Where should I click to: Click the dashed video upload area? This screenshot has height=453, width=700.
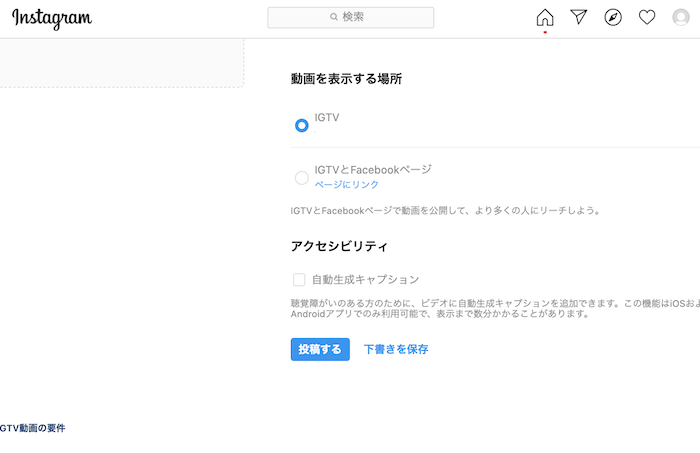121,63
